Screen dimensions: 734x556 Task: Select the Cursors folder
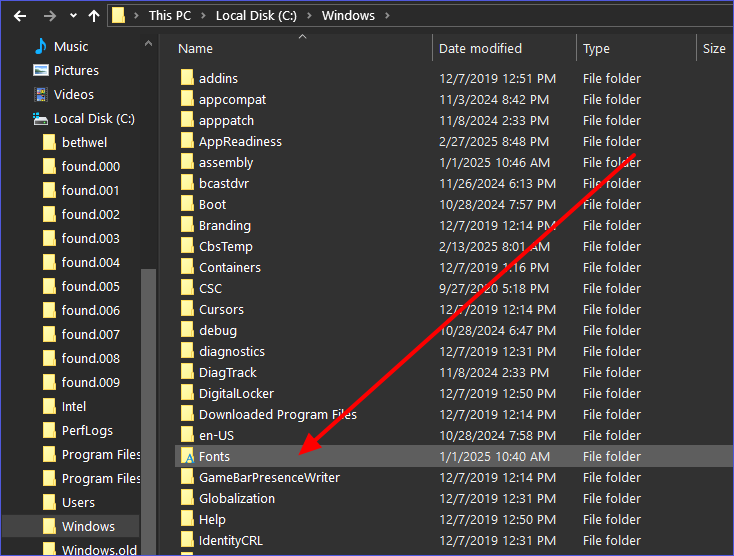tap(221, 310)
